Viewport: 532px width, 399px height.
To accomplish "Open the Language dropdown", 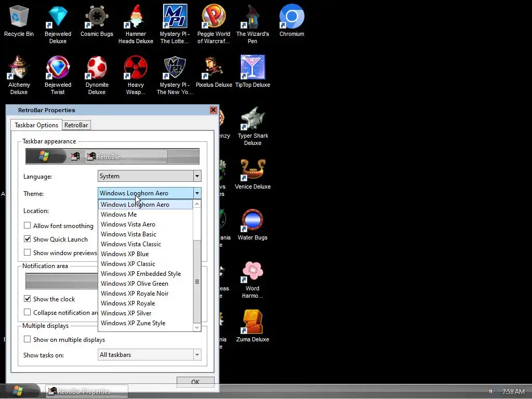I will tap(150, 176).
